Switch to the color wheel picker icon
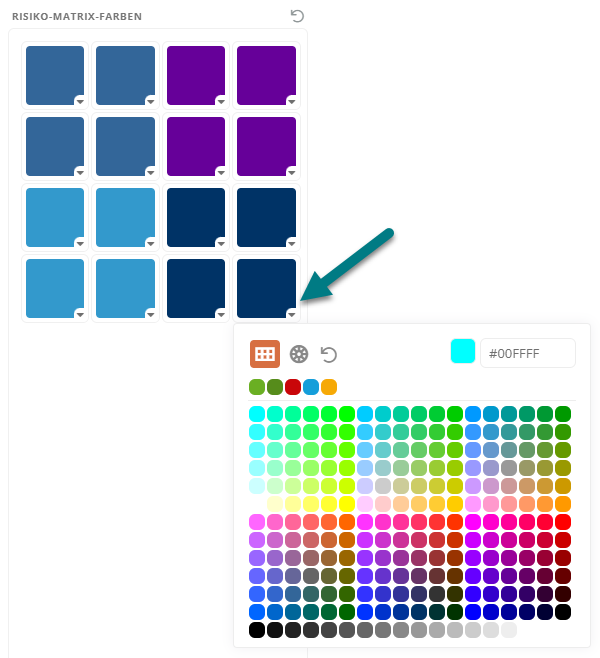The height and width of the screenshot is (658, 600). coord(299,354)
